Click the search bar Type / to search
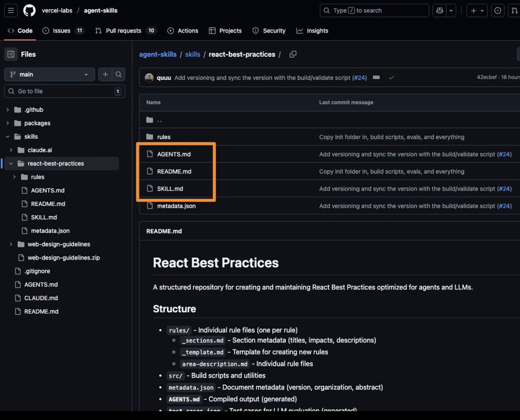The width and height of the screenshot is (520, 420). point(374,10)
